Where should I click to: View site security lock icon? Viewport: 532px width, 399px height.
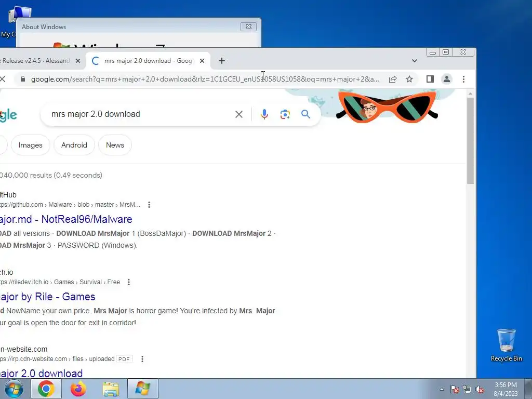[23, 79]
